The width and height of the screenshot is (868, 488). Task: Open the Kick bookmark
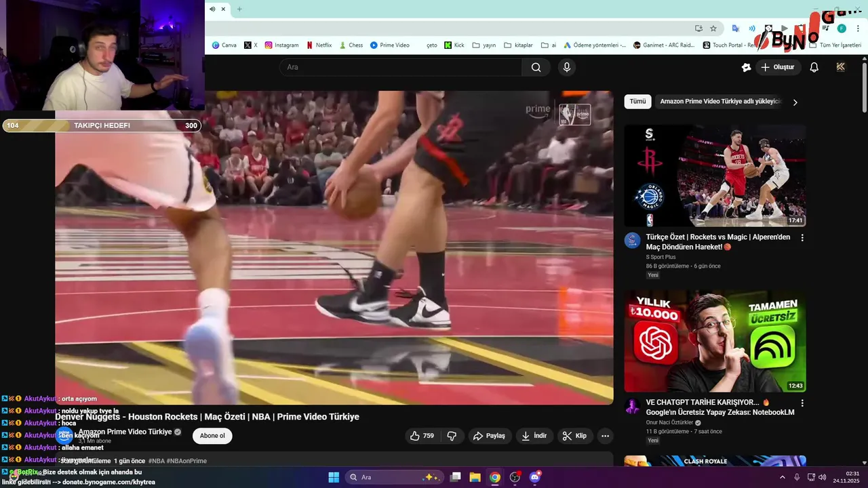tap(454, 45)
